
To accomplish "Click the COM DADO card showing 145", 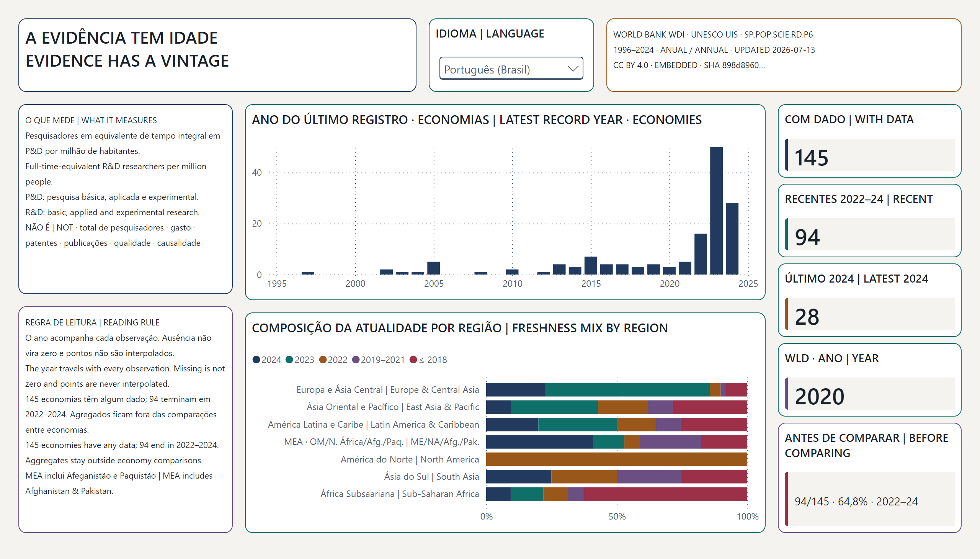I will (x=869, y=141).
